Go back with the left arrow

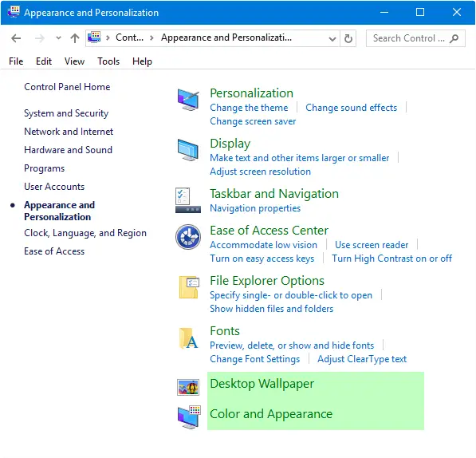tap(16, 38)
